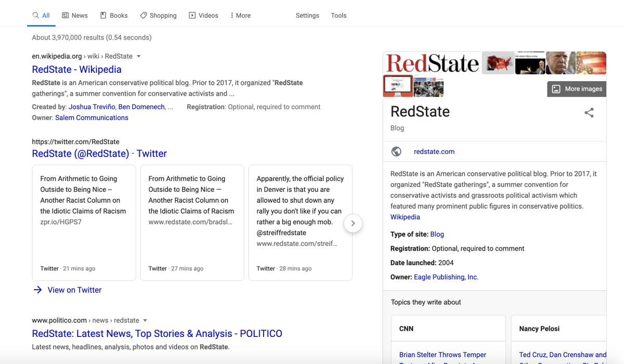Open the Trump portrait thumbnail
This screenshot has width=624, height=364.
561,63
